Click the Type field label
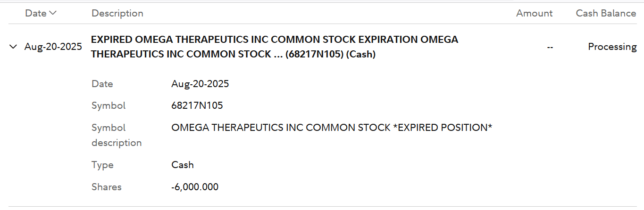 pyautogui.click(x=102, y=165)
